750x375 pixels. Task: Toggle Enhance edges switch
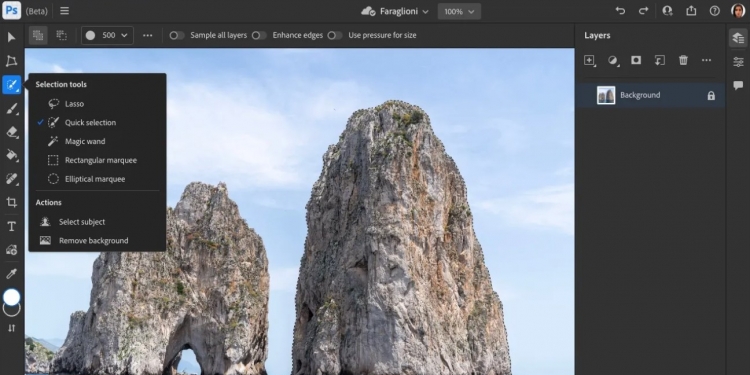(x=259, y=35)
